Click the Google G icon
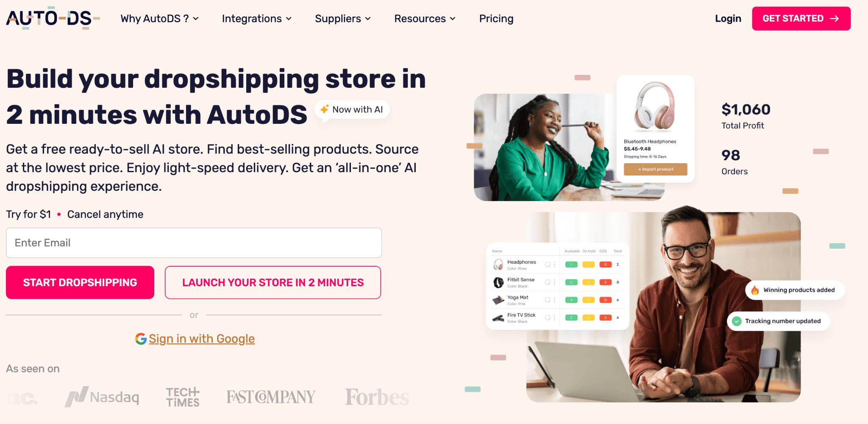The image size is (868, 424). point(141,339)
